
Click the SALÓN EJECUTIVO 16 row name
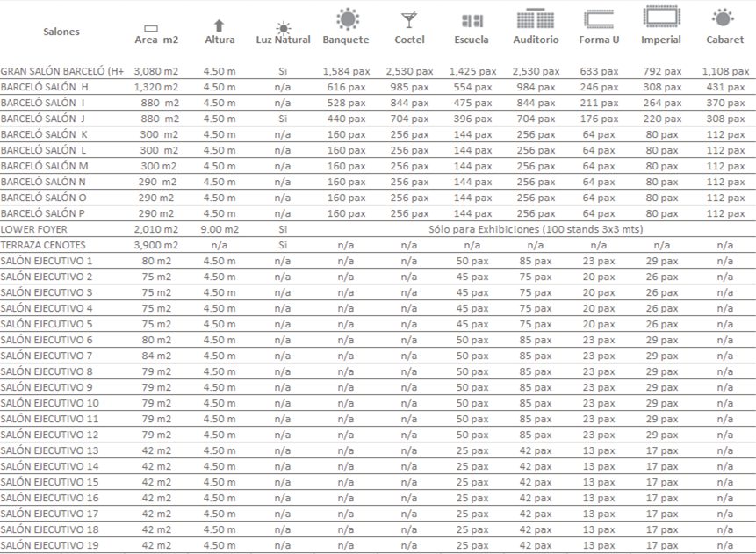(49, 498)
